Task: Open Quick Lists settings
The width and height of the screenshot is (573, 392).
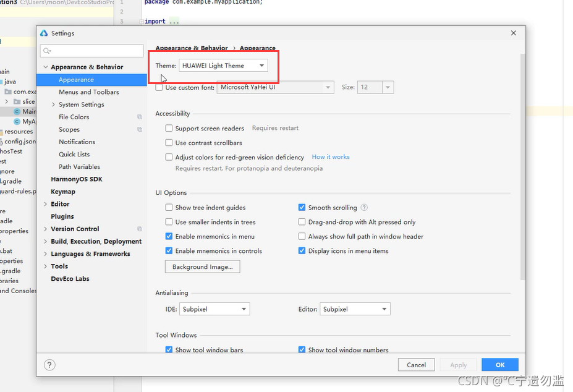Action: tap(74, 155)
